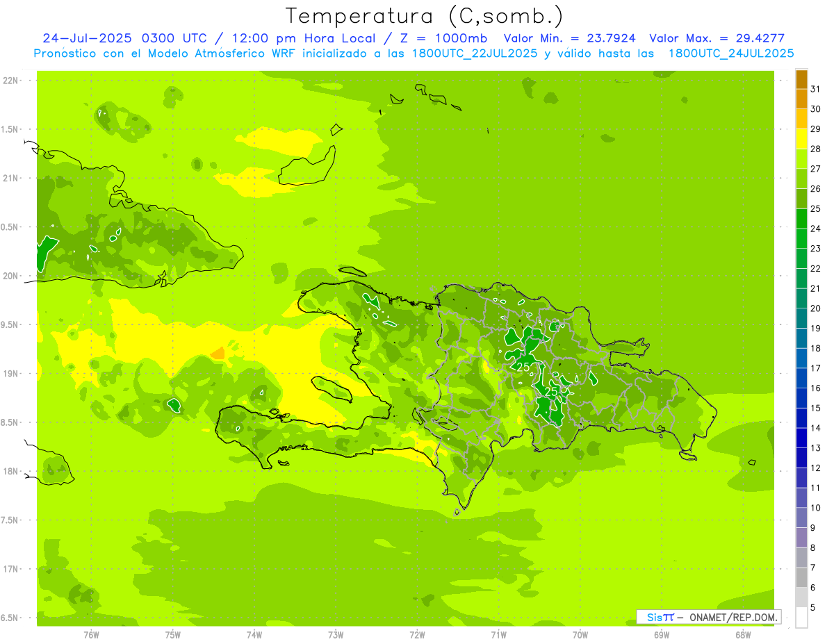This screenshot has width=834, height=644.
Task: Click the teal legend swatch between 19 and 20
Action: (x=801, y=318)
